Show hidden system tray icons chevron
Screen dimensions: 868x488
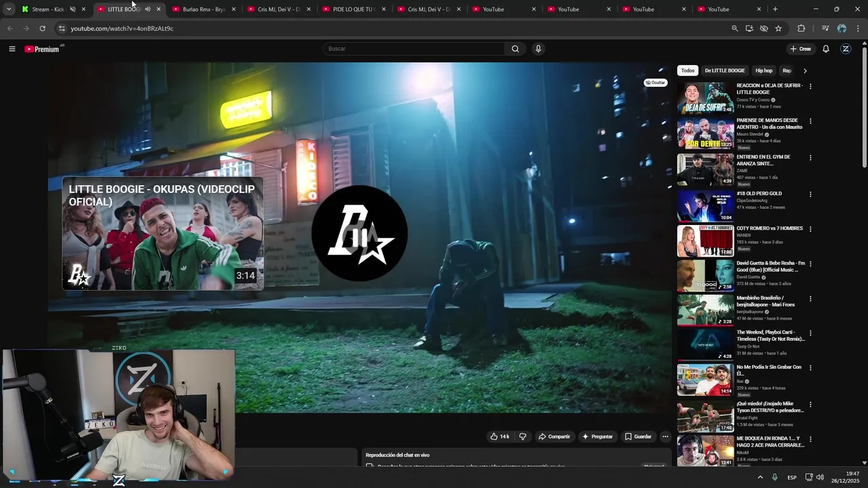(759, 477)
